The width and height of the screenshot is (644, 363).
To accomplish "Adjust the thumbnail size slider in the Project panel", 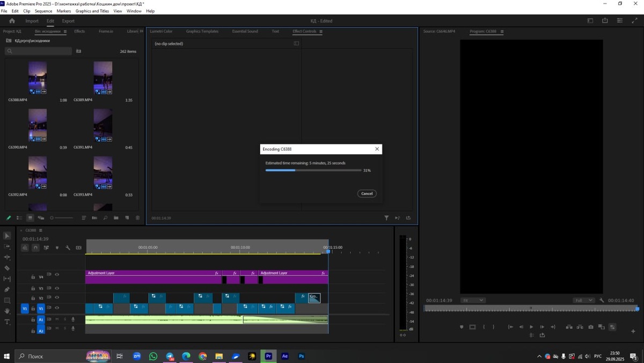I will coord(61,218).
